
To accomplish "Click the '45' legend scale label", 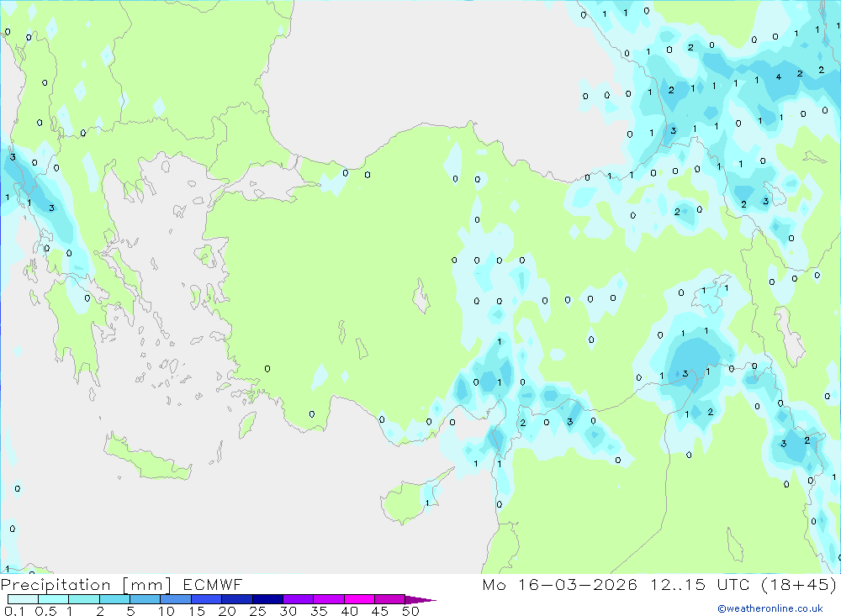I will (x=380, y=611).
